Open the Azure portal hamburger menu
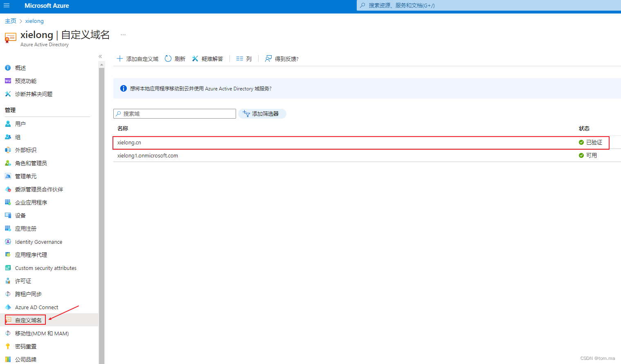Image resolution: width=621 pixels, height=364 pixels. click(7, 5)
